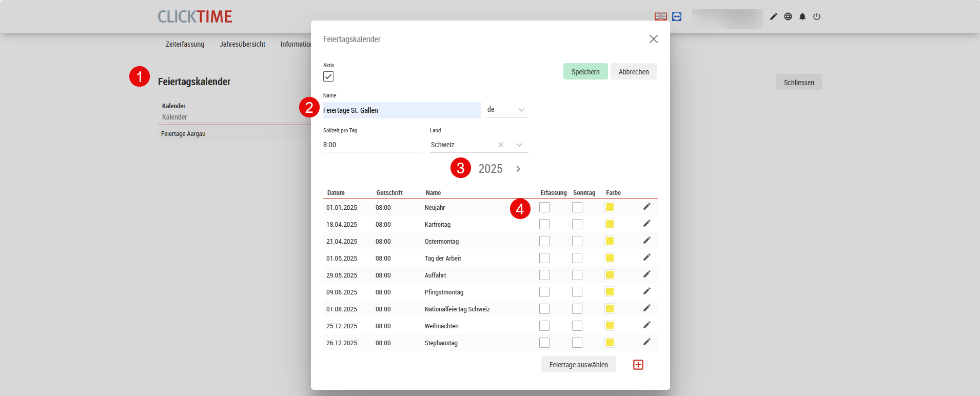This screenshot has width=980, height=396.
Task: Click the Speichern button
Action: point(585,72)
